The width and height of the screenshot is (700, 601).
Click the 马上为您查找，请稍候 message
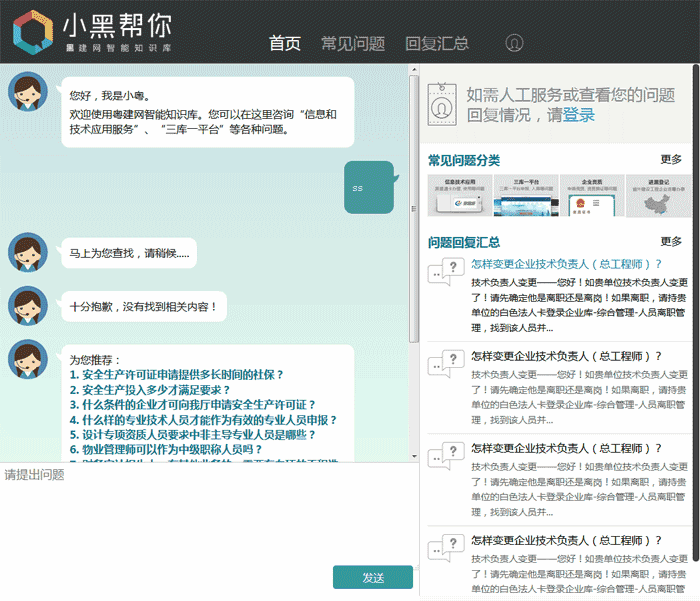tap(129, 253)
